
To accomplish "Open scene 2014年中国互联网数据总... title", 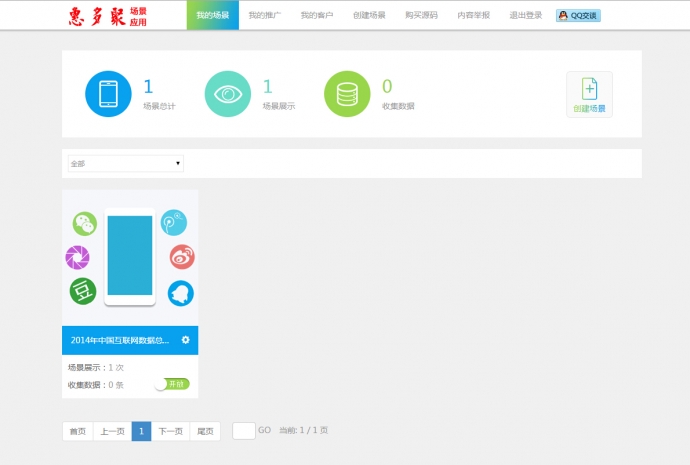I will pyautogui.click(x=120, y=340).
